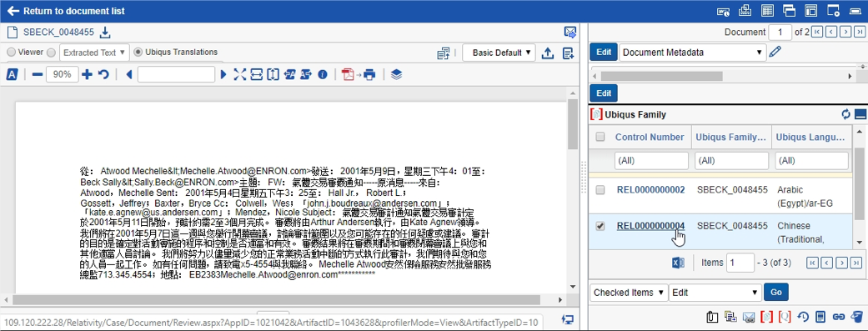Expand the Basic Default dropdown

[499, 53]
